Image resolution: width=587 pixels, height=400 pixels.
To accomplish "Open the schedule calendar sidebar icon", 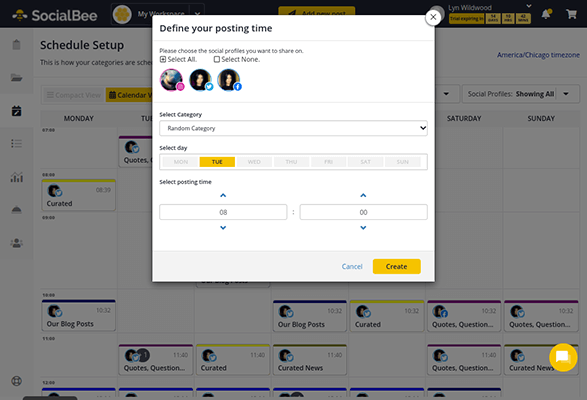I will (x=16, y=111).
